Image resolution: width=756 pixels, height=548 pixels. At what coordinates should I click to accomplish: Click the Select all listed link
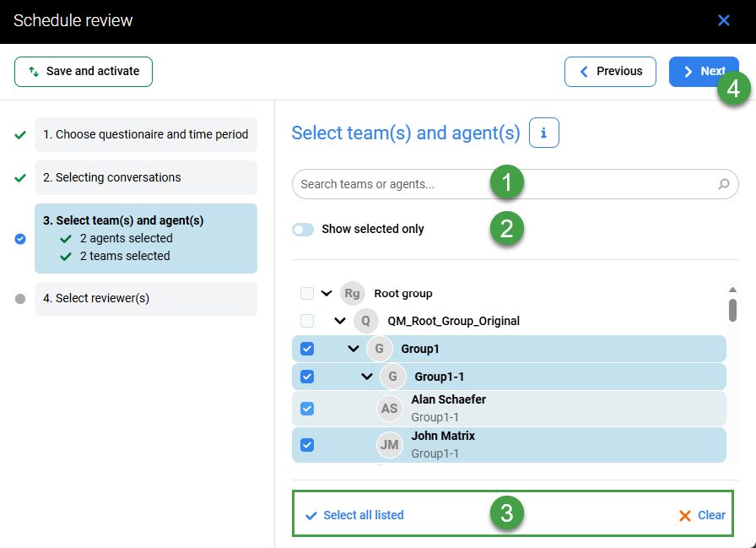354,515
